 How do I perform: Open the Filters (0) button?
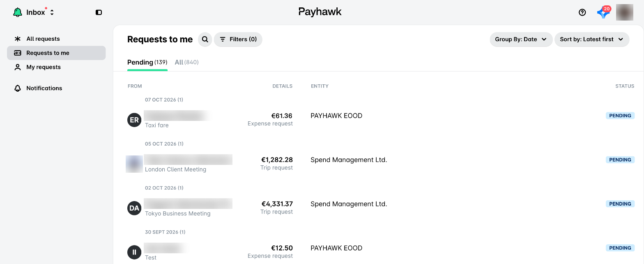[x=238, y=39]
